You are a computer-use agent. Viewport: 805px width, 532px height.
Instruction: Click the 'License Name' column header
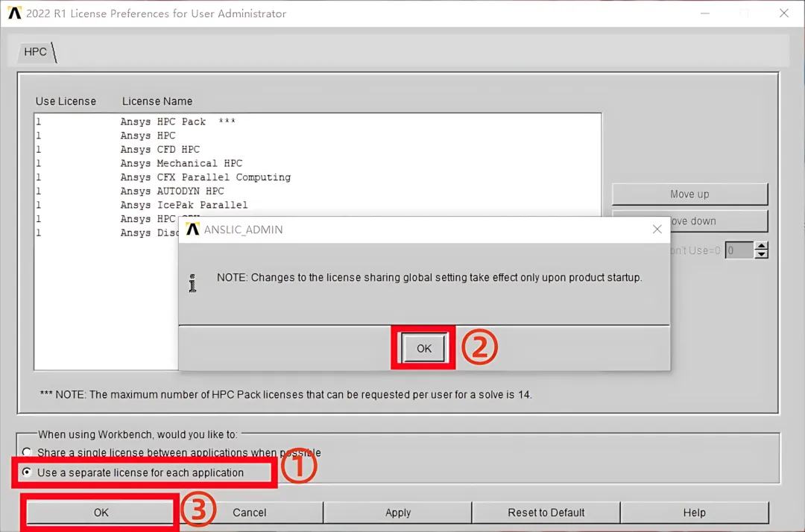point(157,101)
